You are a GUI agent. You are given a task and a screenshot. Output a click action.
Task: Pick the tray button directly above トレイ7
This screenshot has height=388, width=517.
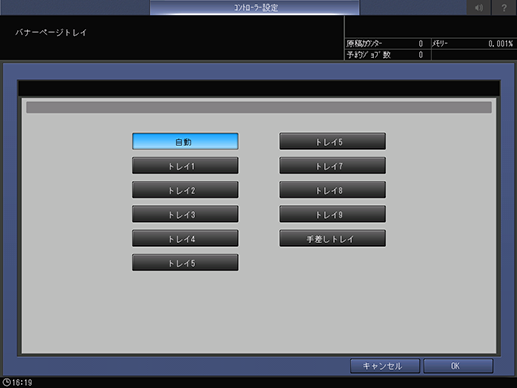point(332,142)
